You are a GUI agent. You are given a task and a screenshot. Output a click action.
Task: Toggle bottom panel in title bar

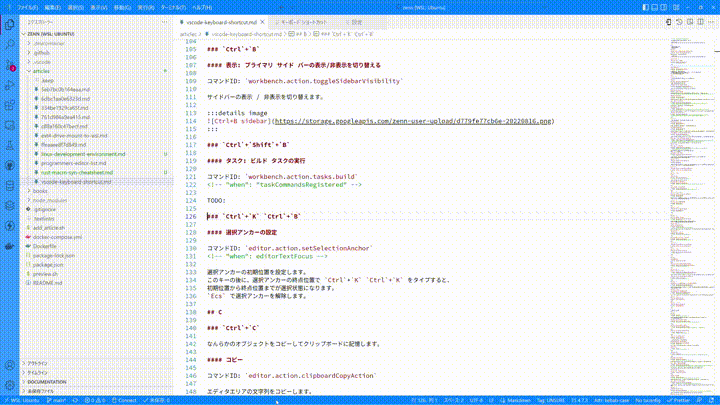tap(655, 7)
